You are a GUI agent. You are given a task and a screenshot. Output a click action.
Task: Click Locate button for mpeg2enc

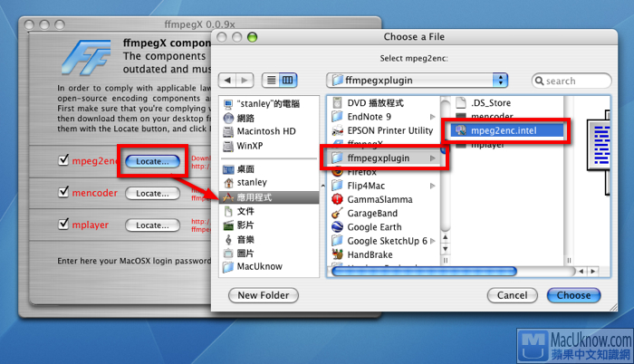click(x=152, y=161)
